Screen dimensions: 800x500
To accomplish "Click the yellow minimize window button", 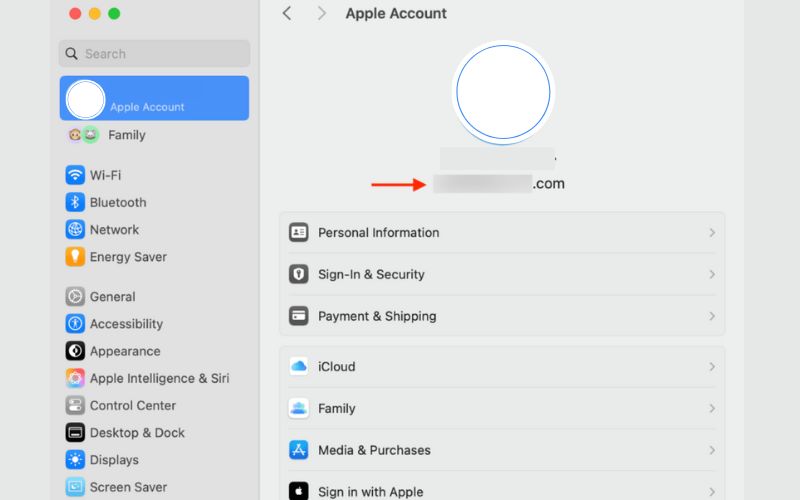I will tap(95, 14).
